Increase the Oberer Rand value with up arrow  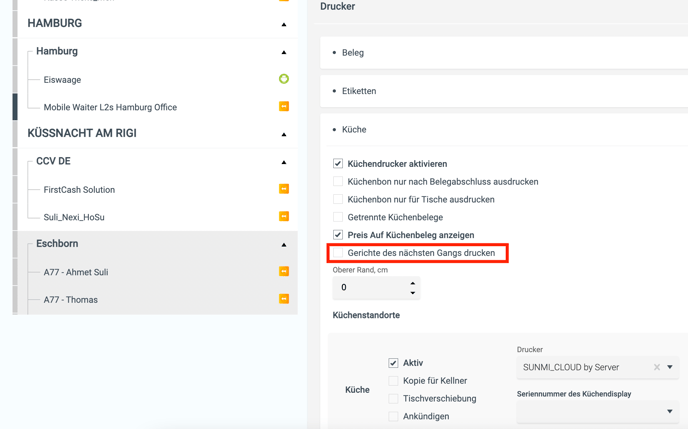412,283
